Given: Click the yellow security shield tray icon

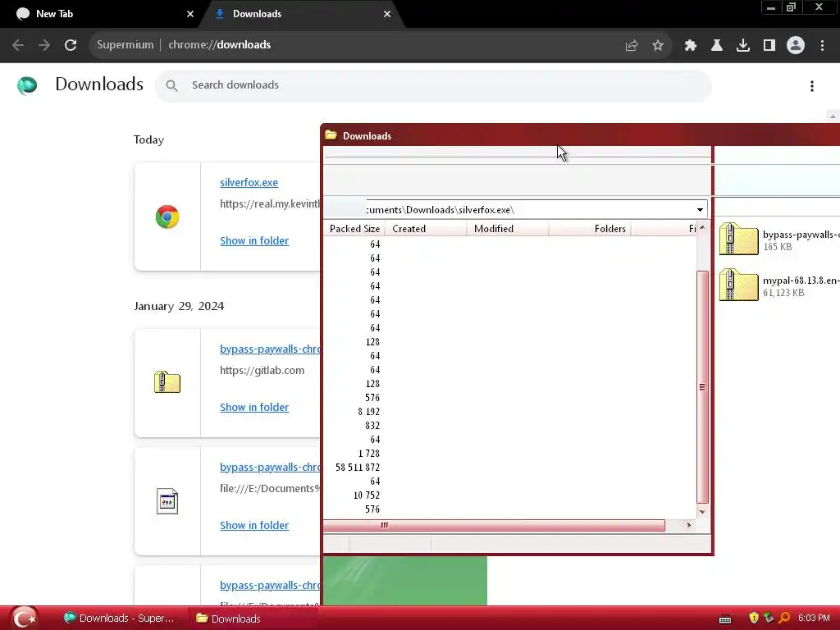Looking at the screenshot, I should [754, 618].
